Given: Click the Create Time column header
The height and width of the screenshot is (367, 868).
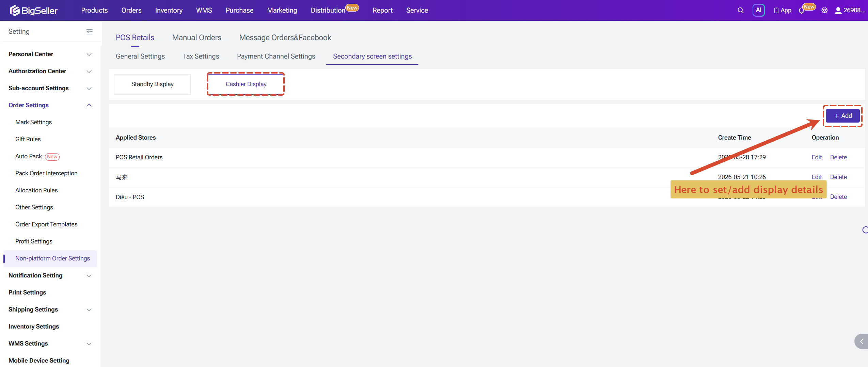Looking at the screenshot, I should coord(735,138).
